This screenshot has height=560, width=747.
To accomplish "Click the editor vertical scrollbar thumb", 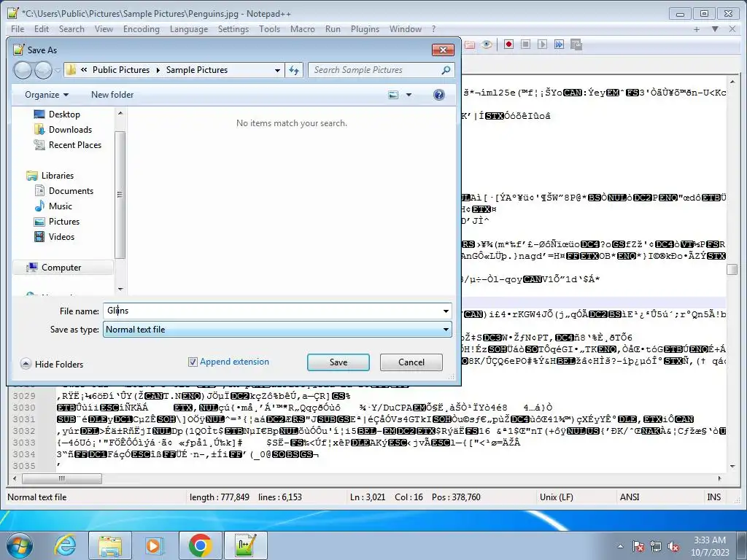I will click(732, 269).
